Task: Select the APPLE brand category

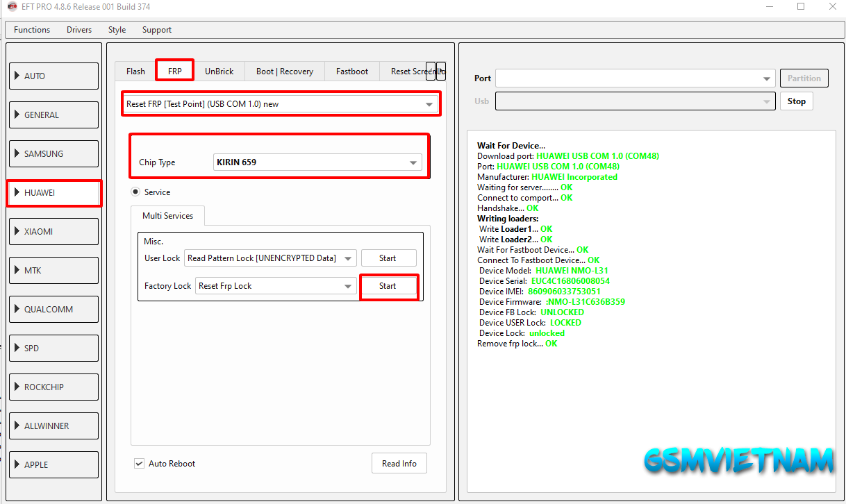Action: 54,464
